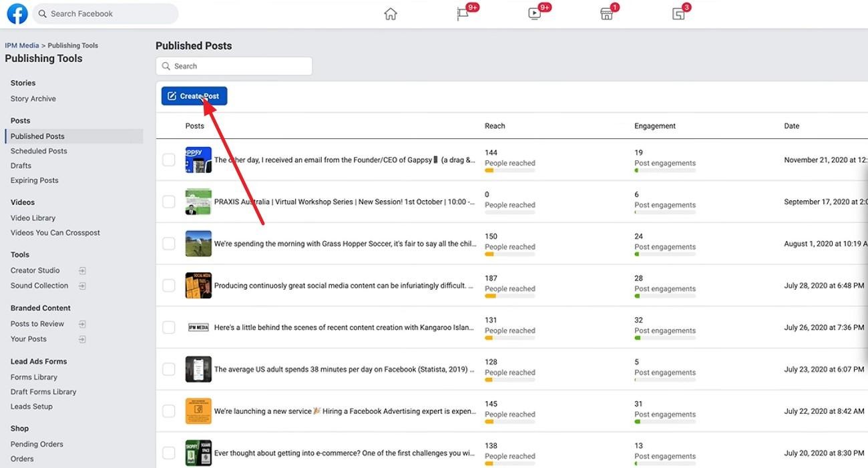Open the Pages flag icon
Image resolution: width=868 pixels, height=468 pixels.
[463, 14]
